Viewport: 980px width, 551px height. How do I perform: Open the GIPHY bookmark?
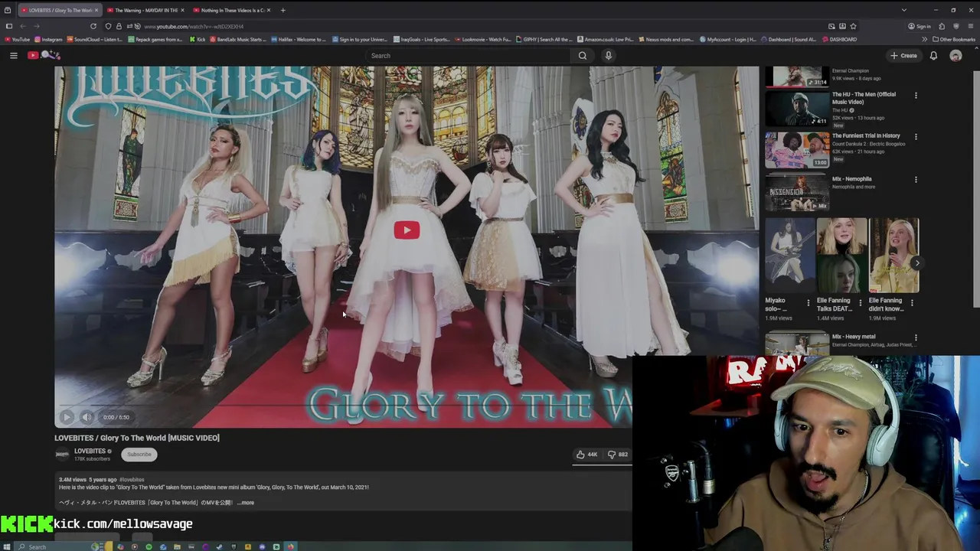[x=545, y=39]
